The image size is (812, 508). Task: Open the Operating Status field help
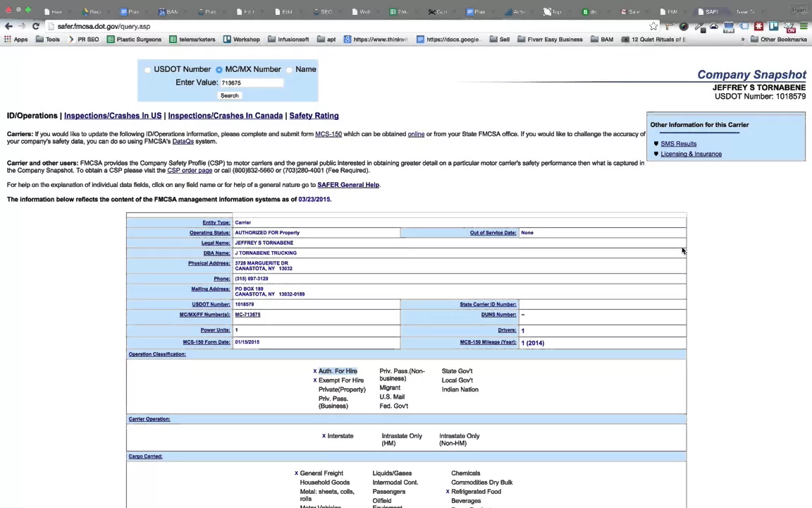pyautogui.click(x=210, y=233)
